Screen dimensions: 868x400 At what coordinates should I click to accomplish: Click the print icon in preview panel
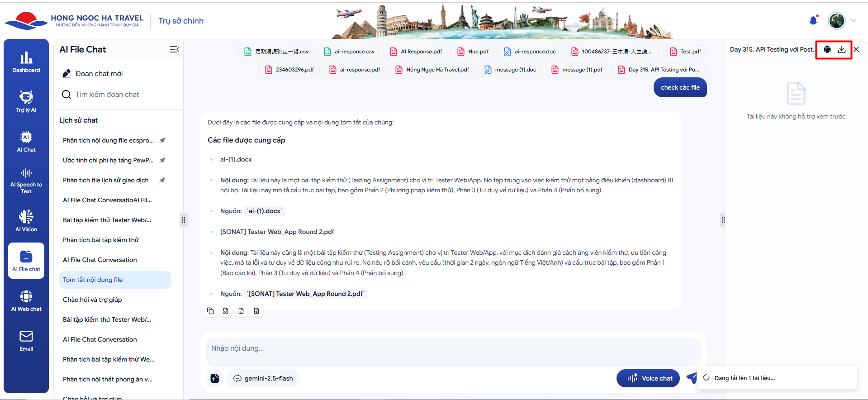click(x=827, y=50)
